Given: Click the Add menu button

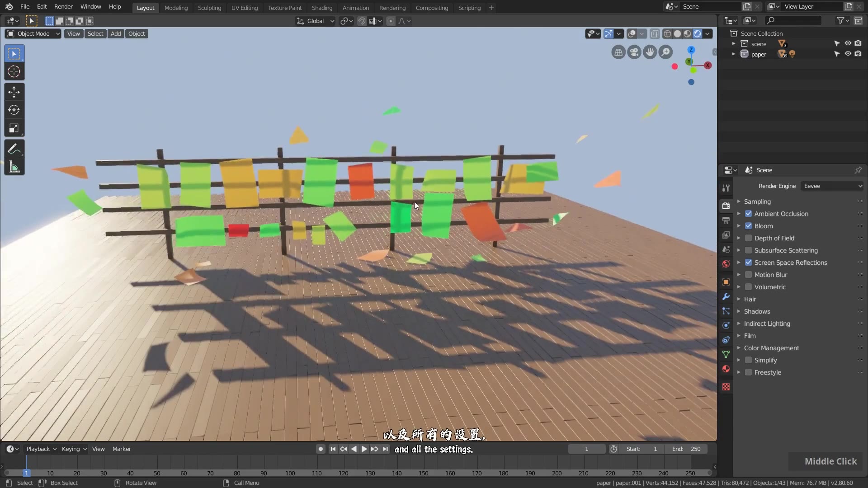Looking at the screenshot, I should pos(116,34).
